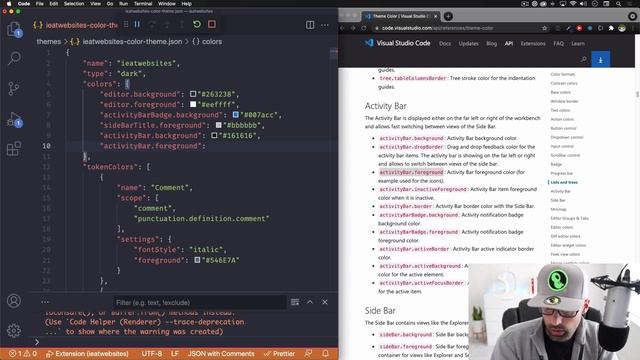640x360 pixels.
Task: Open the color picker for #bbbbbb swatch
Action: click(219, 125)
